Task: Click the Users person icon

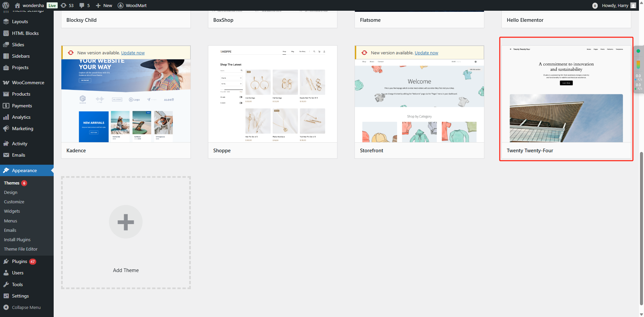Action: click(x=6, y=273)
